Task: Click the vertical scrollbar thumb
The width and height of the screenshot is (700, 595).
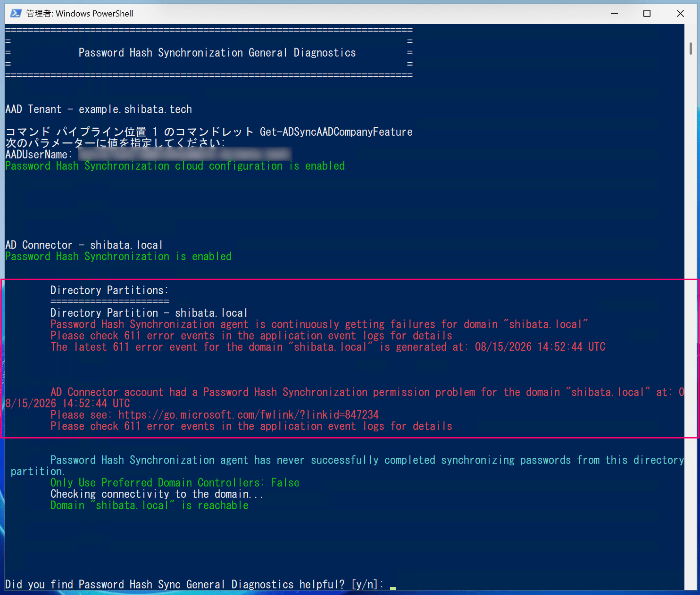Action: tap(691, 49)
